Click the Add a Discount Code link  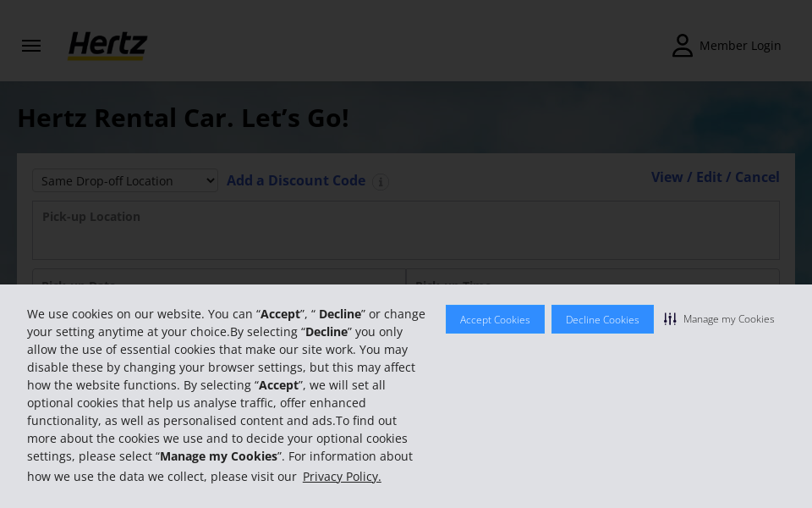296,180
